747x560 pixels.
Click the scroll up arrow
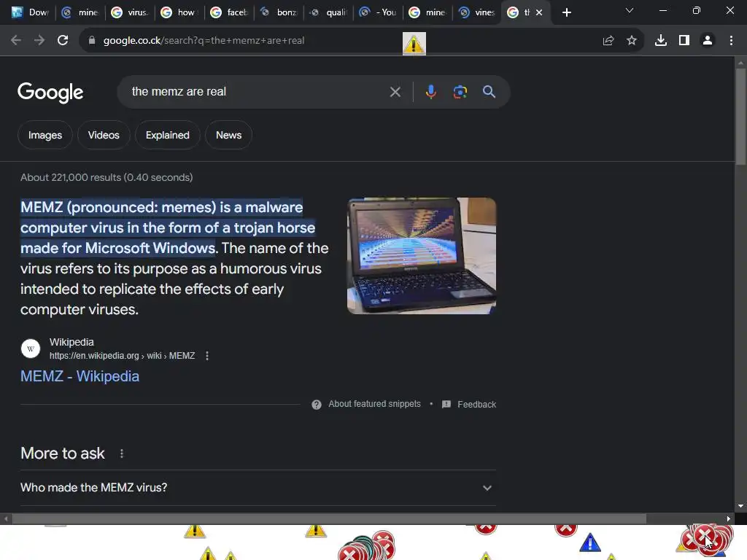[740, 63]
